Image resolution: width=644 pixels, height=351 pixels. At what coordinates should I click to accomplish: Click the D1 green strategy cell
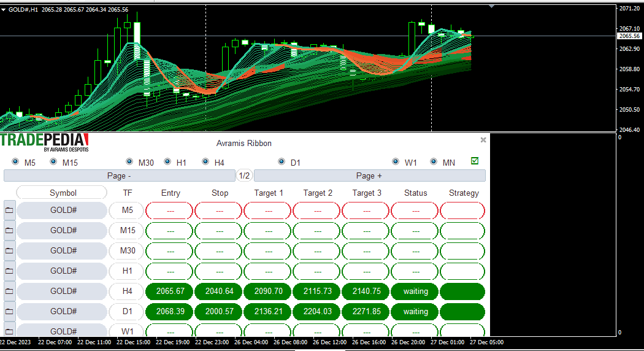coord(462,312)
